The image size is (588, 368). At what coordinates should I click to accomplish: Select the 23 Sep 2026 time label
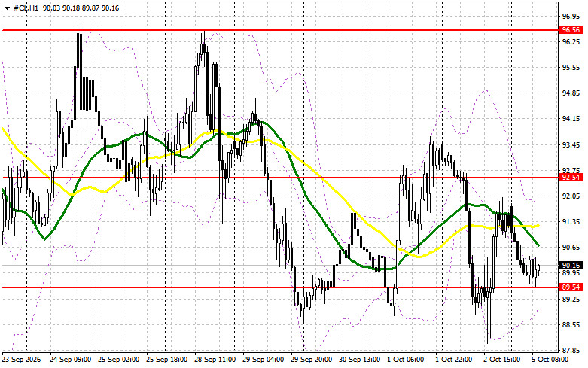[x=21, y=360]
